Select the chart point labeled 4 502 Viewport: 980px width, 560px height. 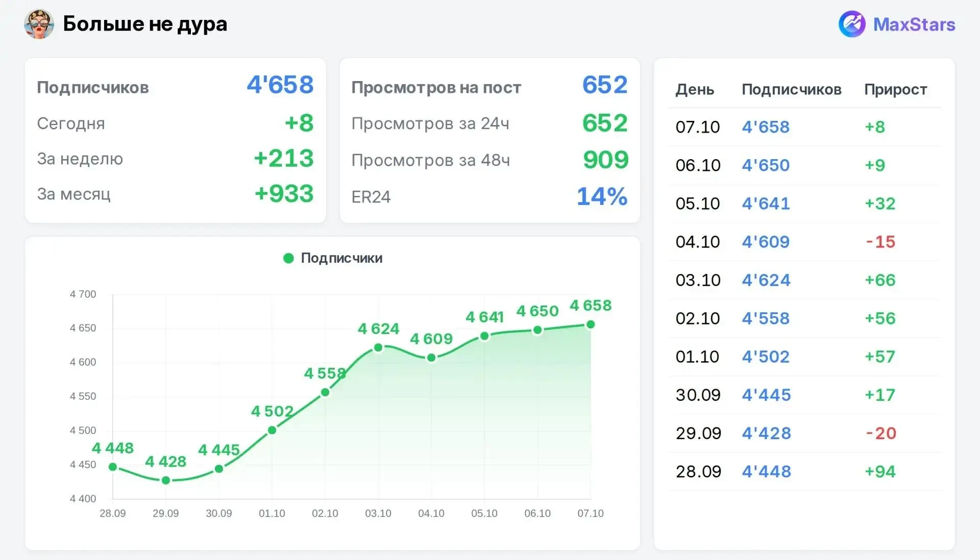(272, 430)
